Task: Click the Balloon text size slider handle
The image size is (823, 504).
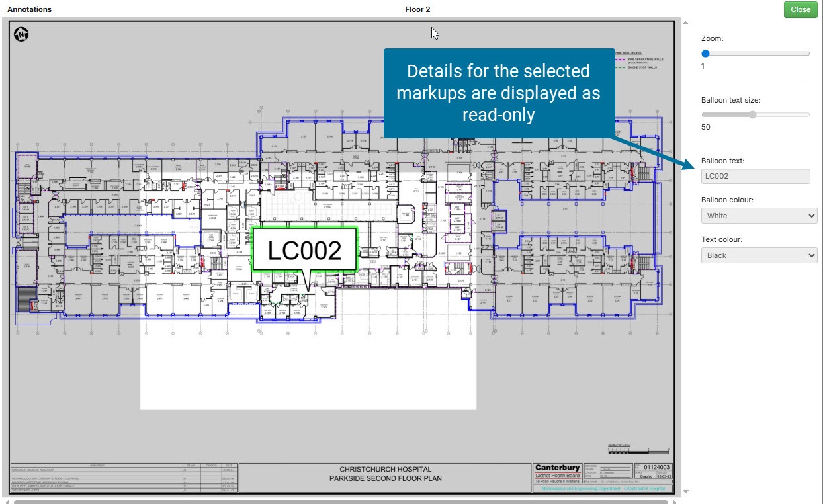Action: tap(752, 114)
